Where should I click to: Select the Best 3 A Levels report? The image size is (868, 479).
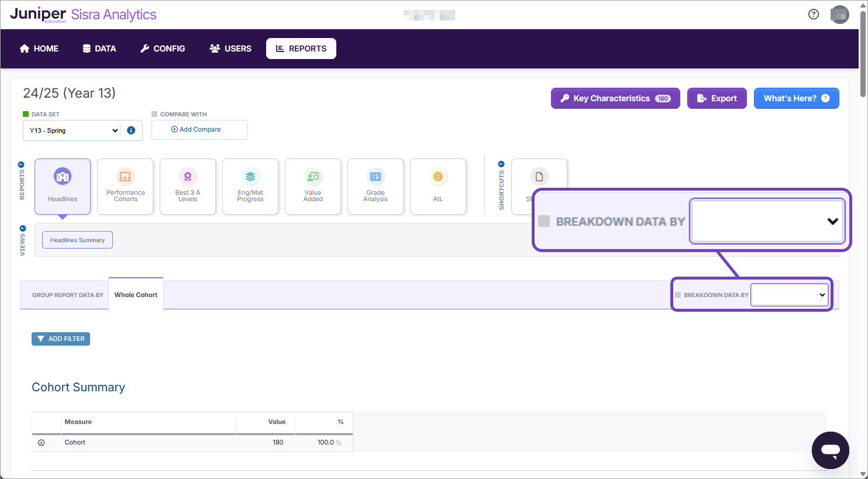188,187
